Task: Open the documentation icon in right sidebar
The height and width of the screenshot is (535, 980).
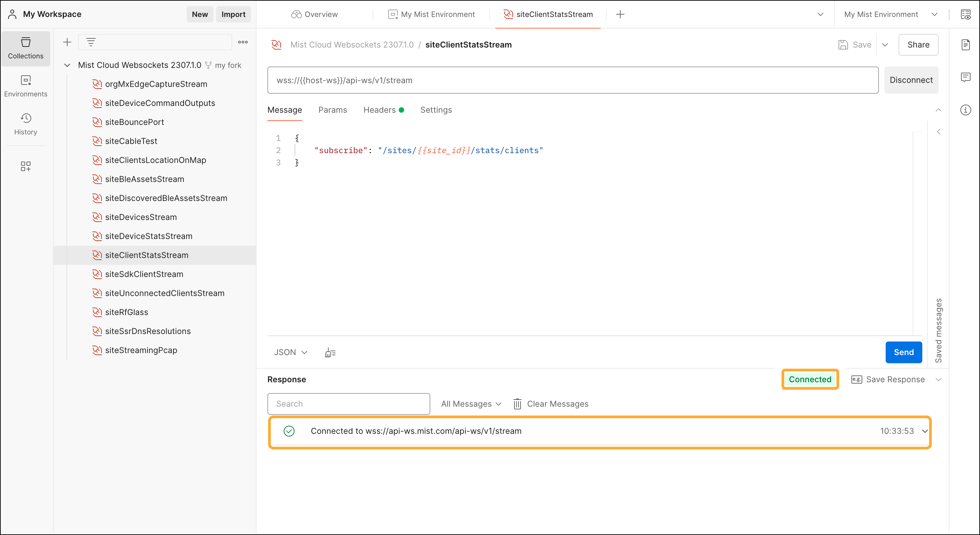Action: (965, 45)
